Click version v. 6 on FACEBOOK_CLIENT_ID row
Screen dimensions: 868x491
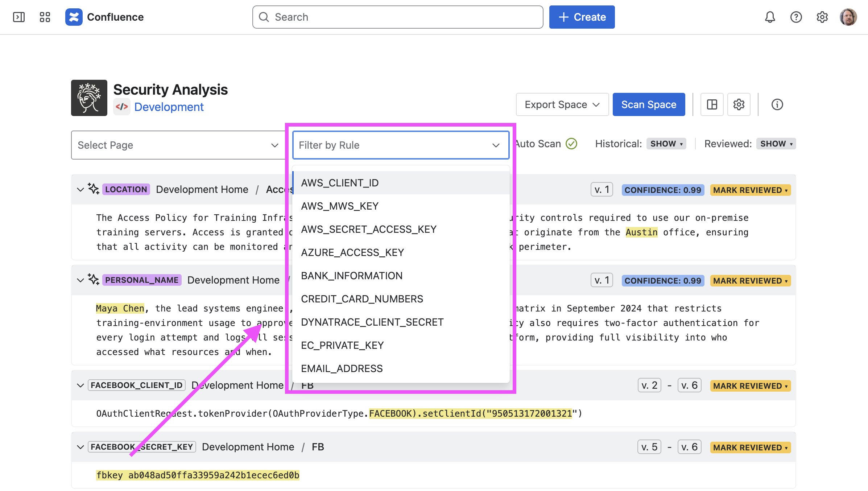[689, 385]
